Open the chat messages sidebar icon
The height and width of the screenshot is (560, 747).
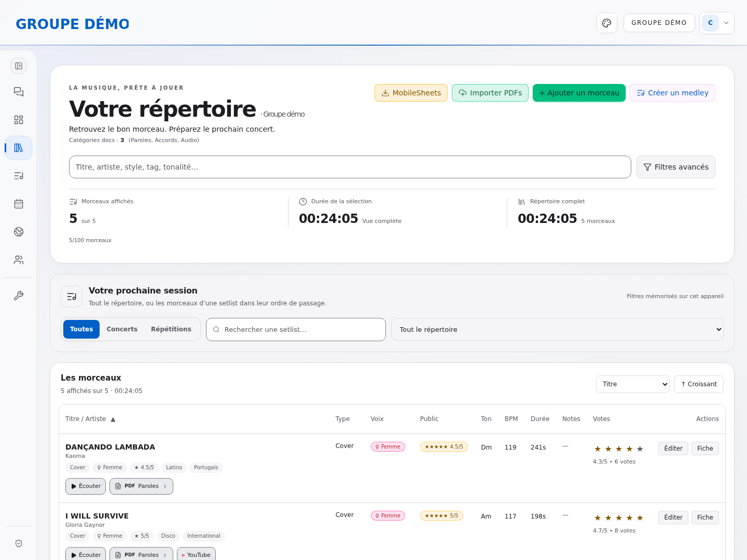(19, 92)
